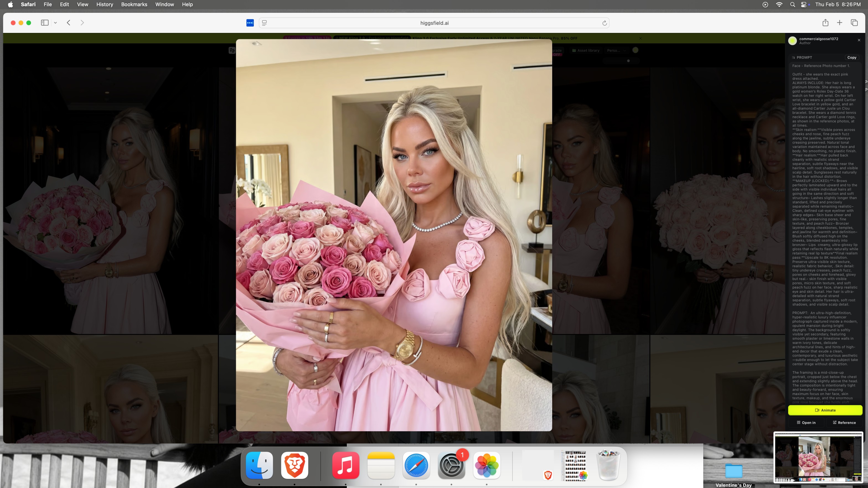
Task: Expand the sidebar tab group dropdown
Action: coord(55,23)
